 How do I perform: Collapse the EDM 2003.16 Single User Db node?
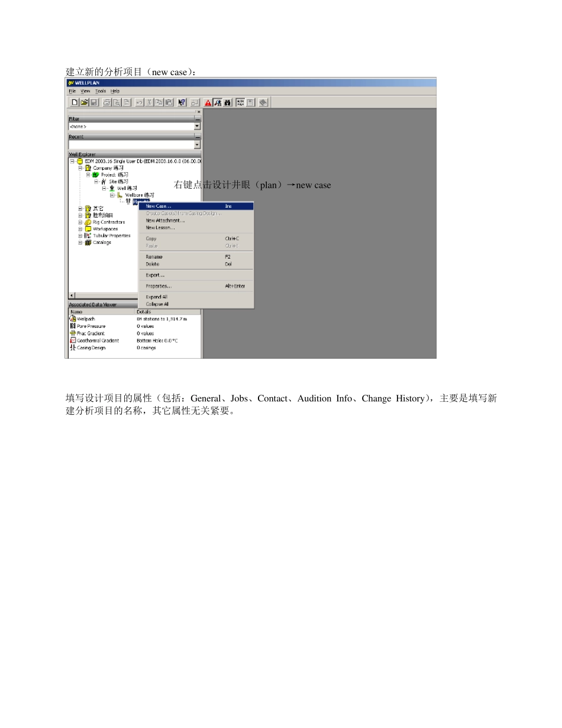click(x=72, y=161)
